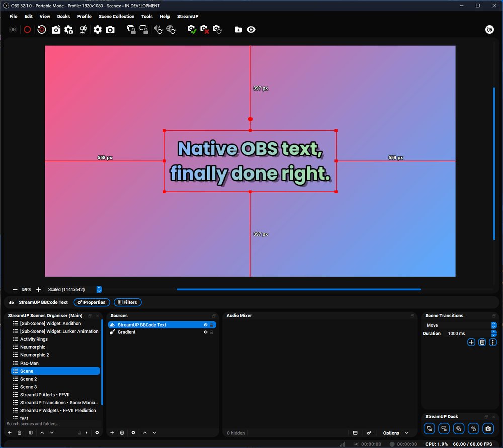Click the folder with plus toolbar icon
503x448 pixels.
click(238, 30)
